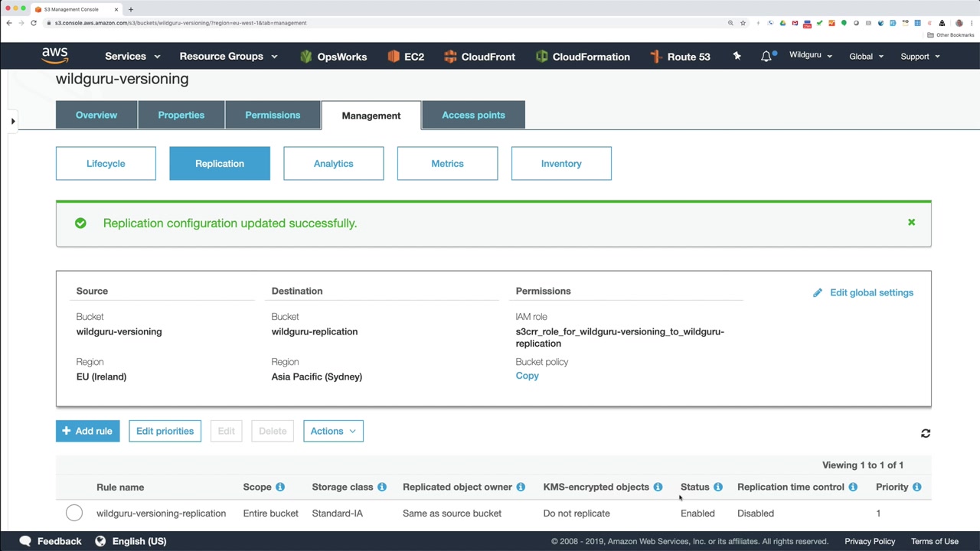This screenshot has width=980, height=551.
Task: Click the Edit priorities button
Action: (165, 431)
